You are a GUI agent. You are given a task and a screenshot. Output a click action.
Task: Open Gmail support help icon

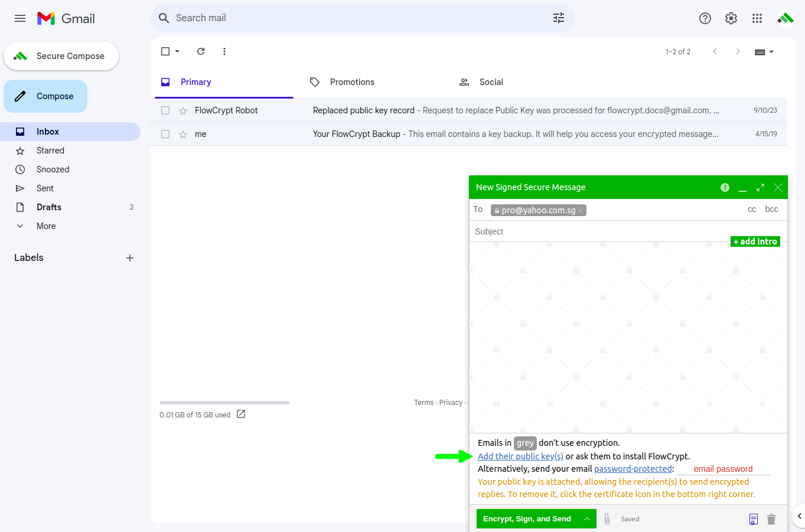705,18
